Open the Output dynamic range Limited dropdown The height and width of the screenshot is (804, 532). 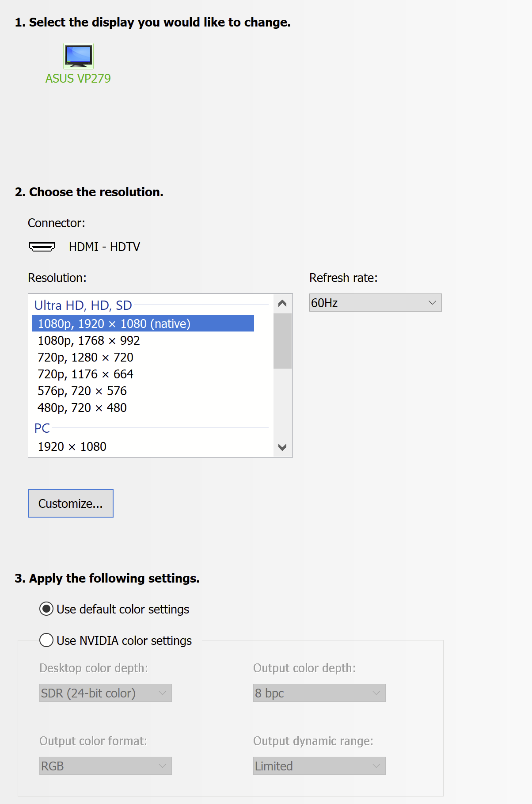pos(319,766)
